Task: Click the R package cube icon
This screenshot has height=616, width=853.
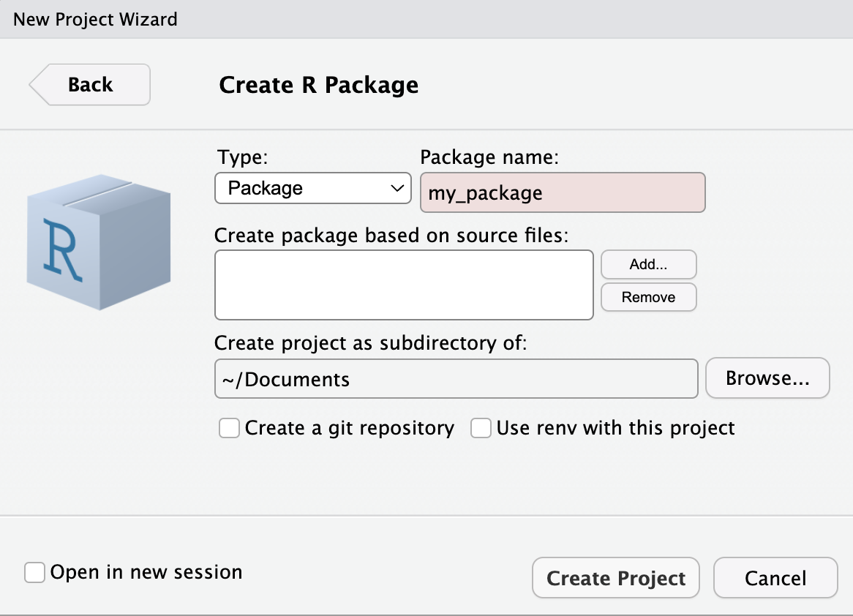Action: (x=99, y=241)
